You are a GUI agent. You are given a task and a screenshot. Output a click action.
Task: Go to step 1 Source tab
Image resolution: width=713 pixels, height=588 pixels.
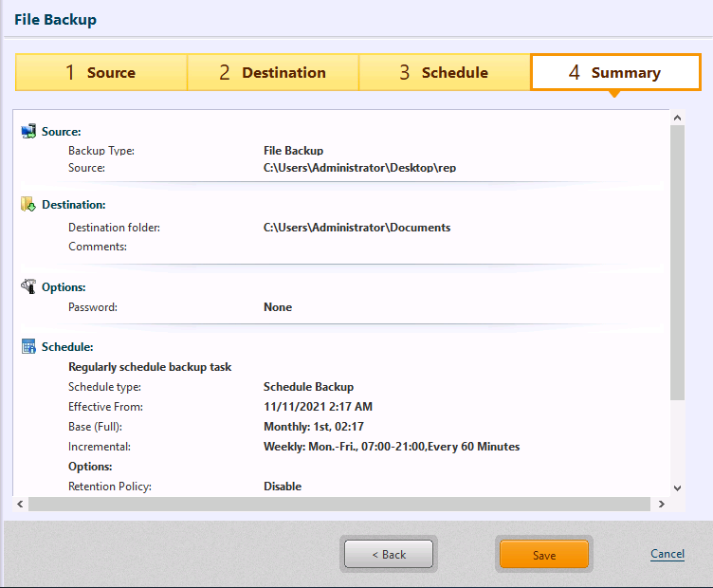tap(101, 73)
